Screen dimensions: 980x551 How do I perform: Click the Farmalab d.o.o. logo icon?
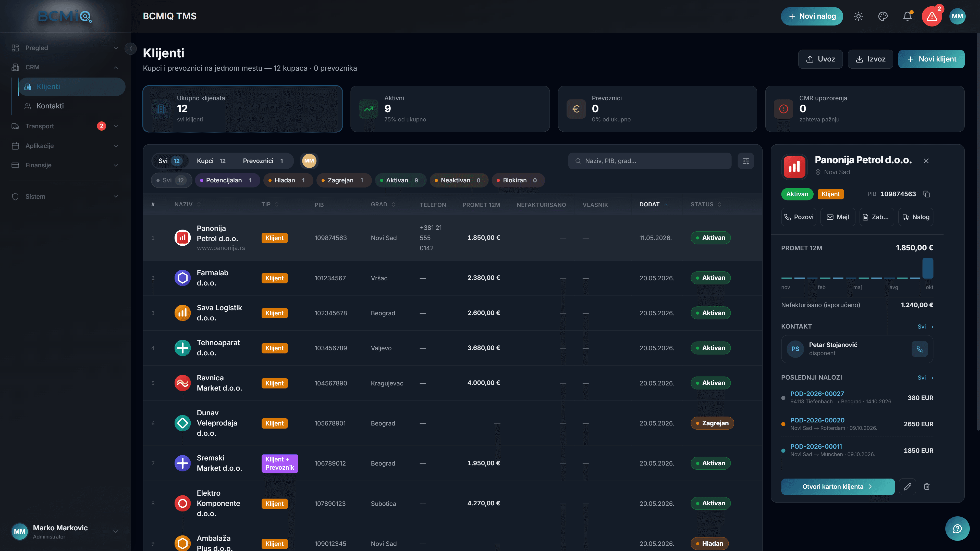182,278
